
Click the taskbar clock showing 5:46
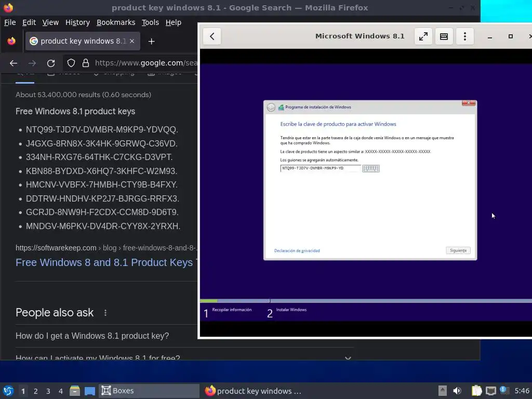pyautogui.click(x=522, y=391)
